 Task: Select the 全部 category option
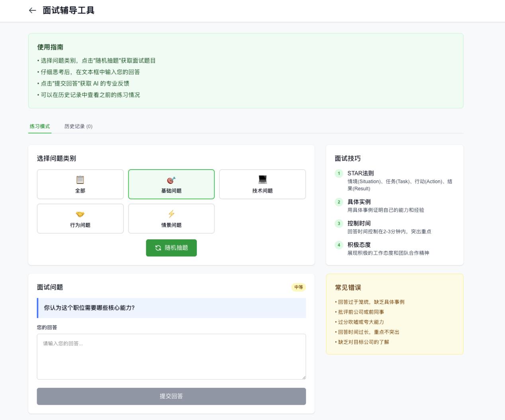(x=80, y=184)
